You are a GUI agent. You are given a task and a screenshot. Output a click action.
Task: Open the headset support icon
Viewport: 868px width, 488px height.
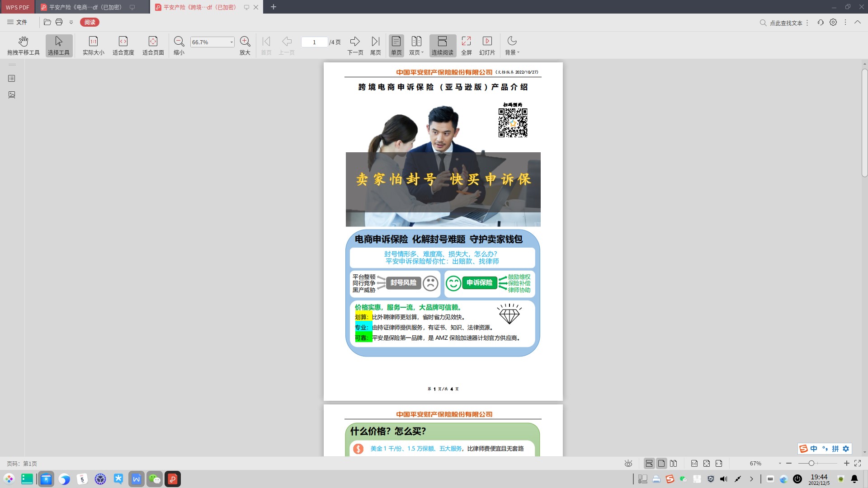[x=821, y=22]
